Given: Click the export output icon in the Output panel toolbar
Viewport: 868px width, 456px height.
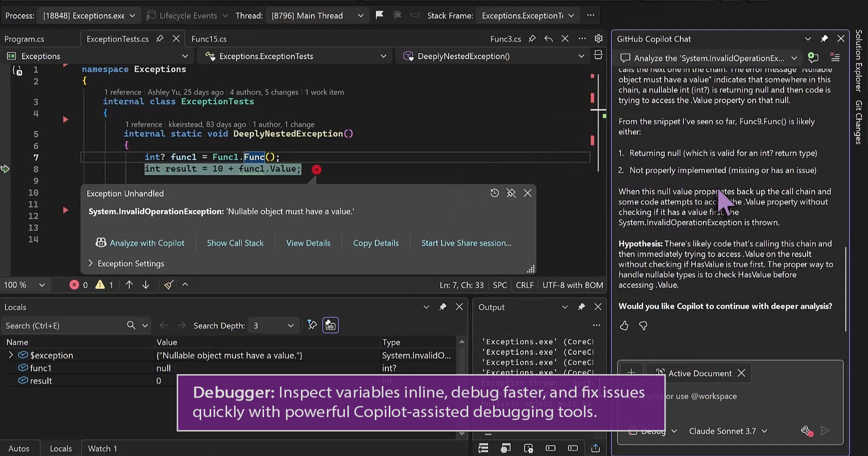Looking at the screenshot, I should click(595, 448).
